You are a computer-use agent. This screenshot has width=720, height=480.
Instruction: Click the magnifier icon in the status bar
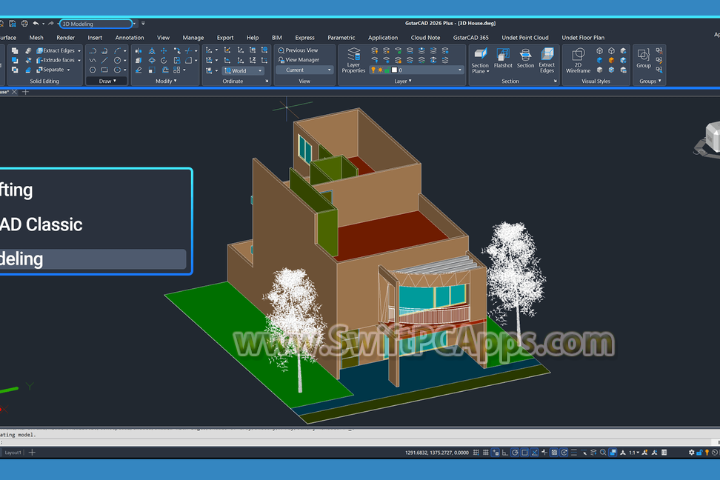[603, 452]
